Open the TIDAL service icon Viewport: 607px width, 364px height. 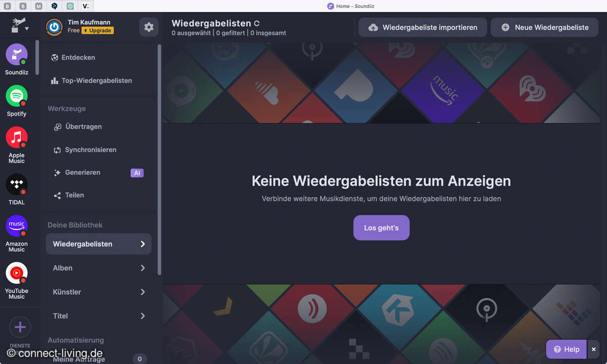[17, 185]
